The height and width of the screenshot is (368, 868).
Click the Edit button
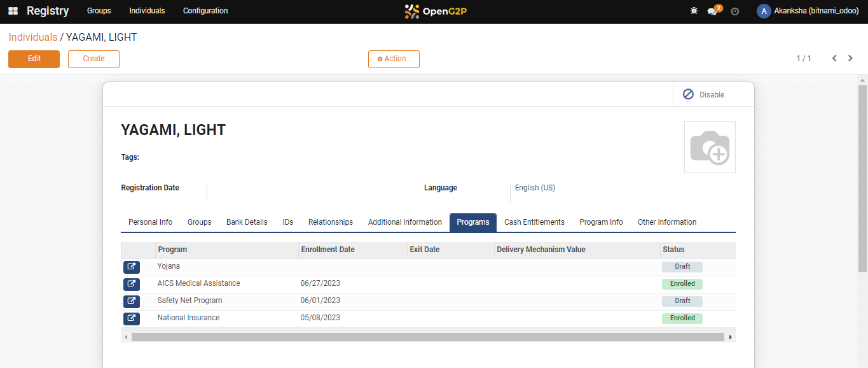click(x=34, y=59)
